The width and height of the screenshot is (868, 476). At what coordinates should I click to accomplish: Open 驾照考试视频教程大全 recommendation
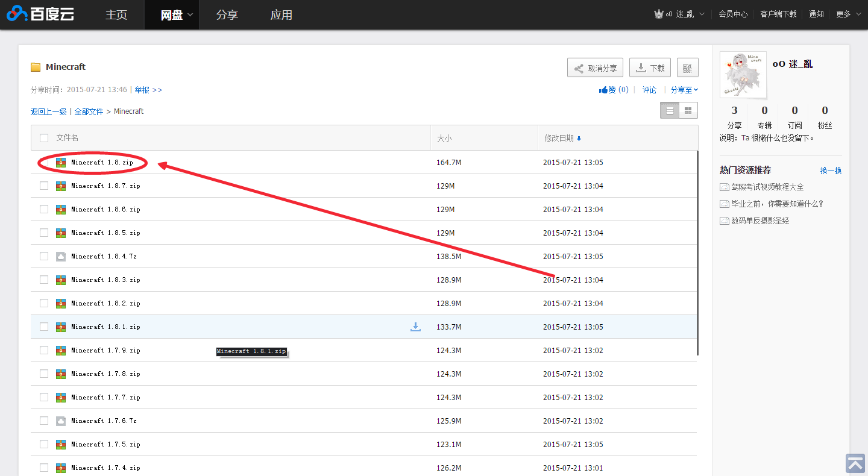coord(767,187)
